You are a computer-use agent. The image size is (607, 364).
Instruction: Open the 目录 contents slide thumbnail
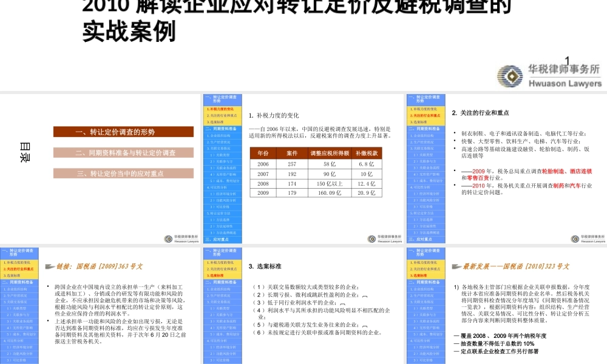click(x=100, y=169)
